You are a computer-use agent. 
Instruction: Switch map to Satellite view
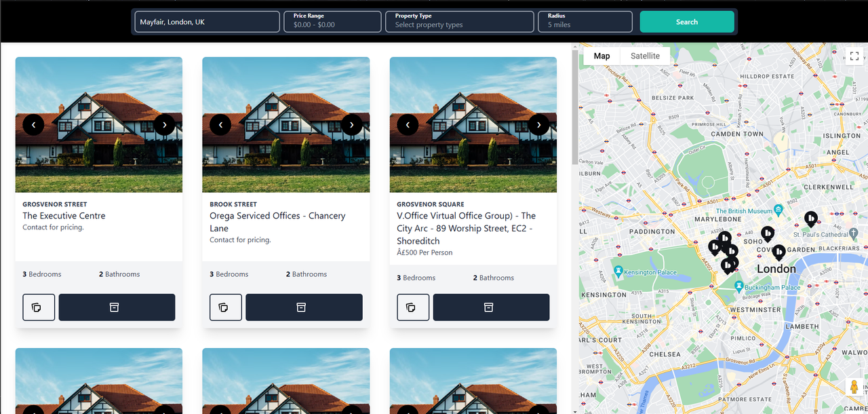(x=645, y=56)
